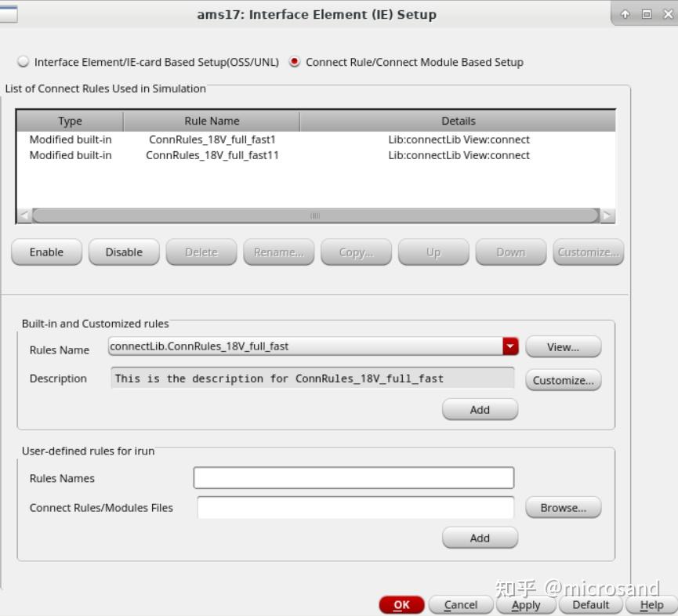Click the Help button
The image size is (678, 616).
pyautogui.click(x=651, y=605)
